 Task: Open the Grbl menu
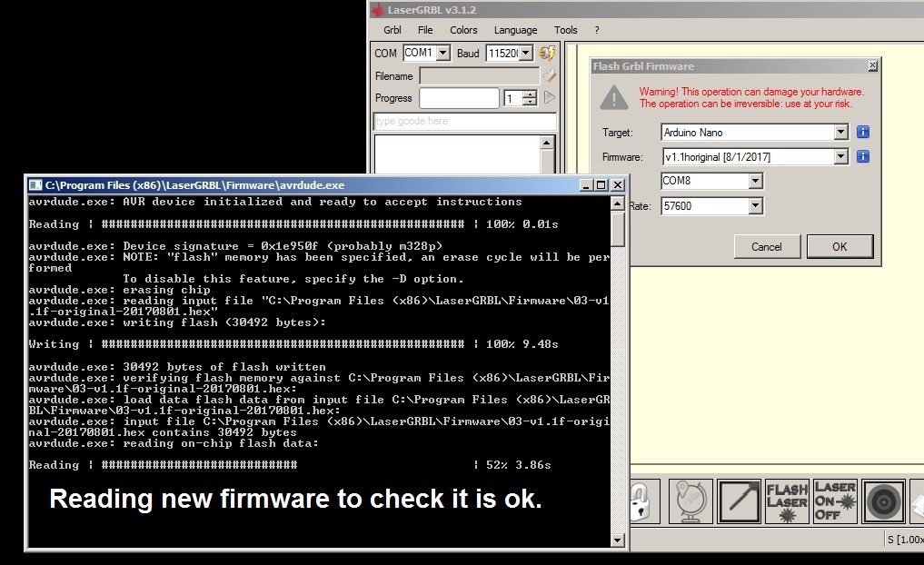pos(392,30)
